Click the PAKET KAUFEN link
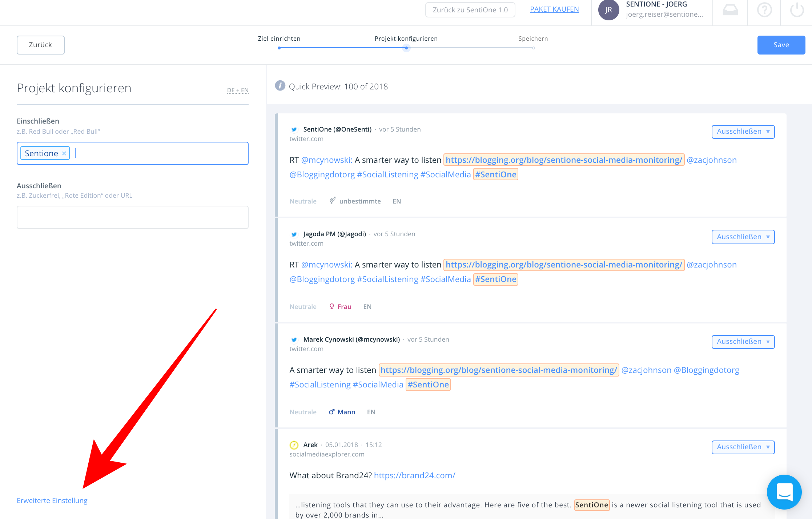The height and width of the screenshot is (519, 812). pos(554,9)
